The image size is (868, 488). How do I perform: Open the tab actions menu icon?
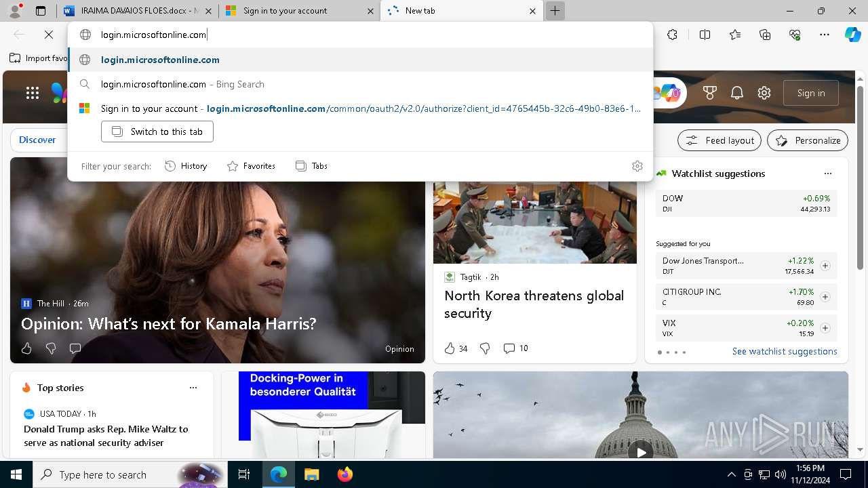41,11
